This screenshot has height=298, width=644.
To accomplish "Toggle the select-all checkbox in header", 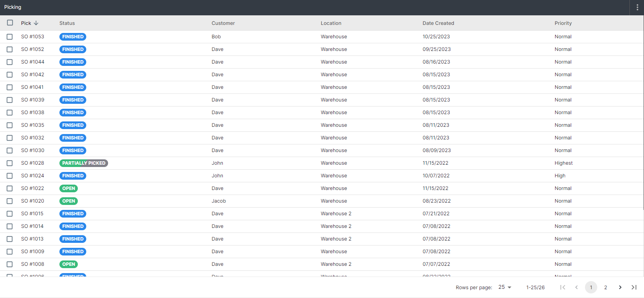I will point(10,23).
